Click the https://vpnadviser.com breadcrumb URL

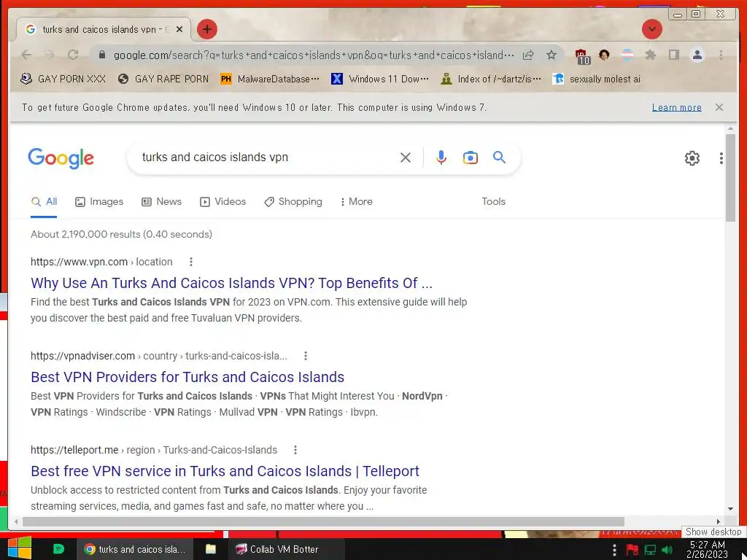pyautogui.click(x=158, y=356)
